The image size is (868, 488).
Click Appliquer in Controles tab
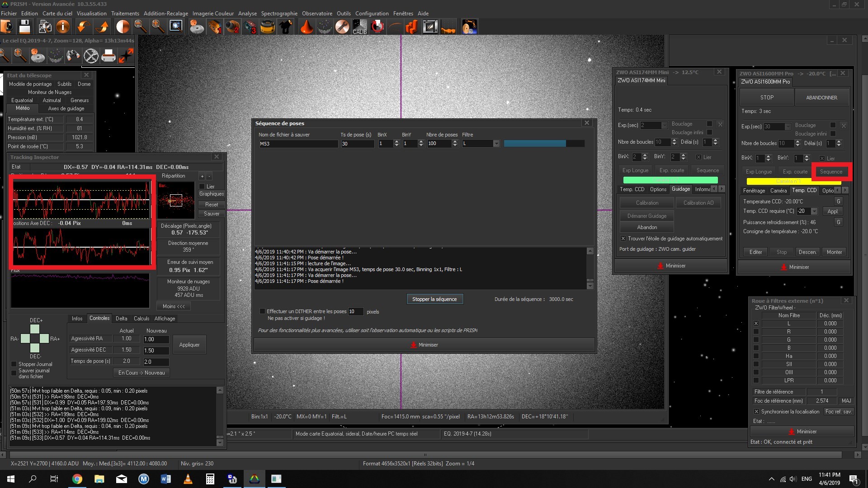point(189,345)
